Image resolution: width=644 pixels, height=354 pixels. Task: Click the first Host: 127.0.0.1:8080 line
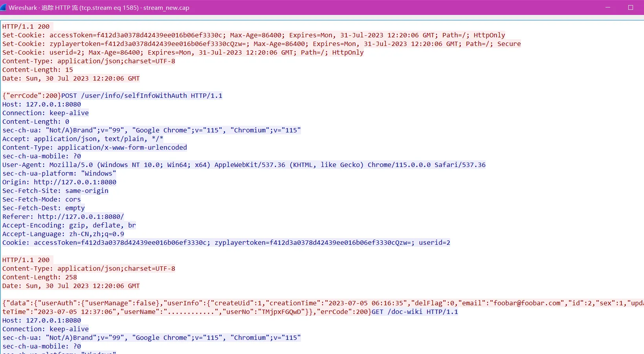tap(41, 105)
